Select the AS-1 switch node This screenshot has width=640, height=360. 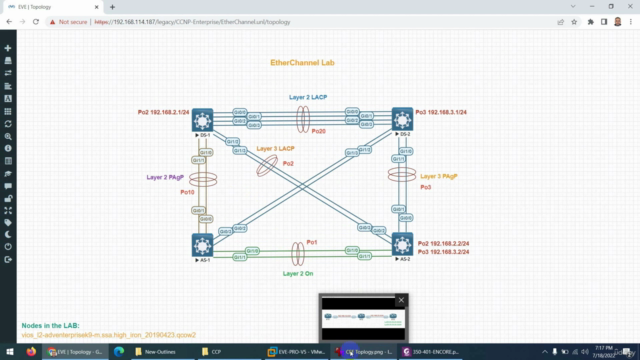click(x=202, y=245)
